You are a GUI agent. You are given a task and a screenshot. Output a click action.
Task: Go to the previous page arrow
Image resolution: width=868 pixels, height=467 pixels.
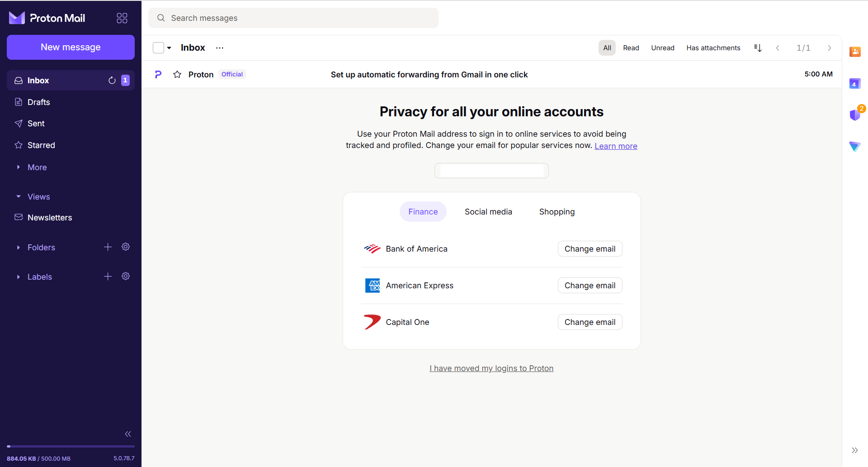tap(778, 48)
